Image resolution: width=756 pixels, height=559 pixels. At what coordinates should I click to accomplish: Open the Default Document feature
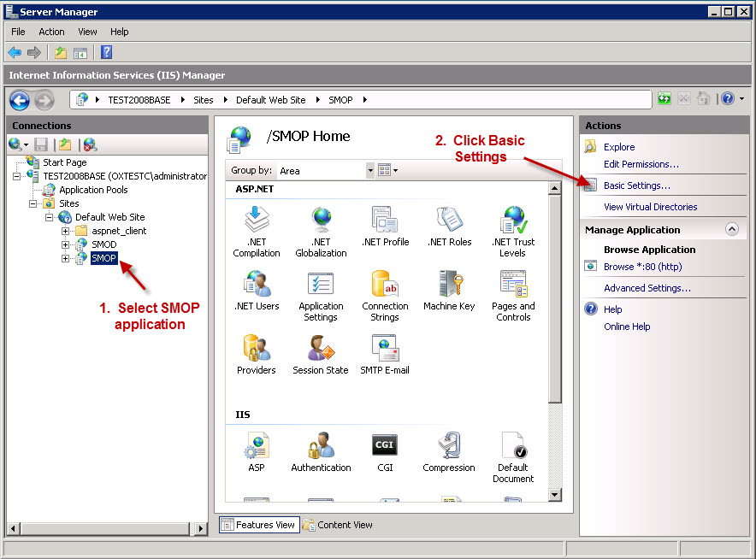513,457
